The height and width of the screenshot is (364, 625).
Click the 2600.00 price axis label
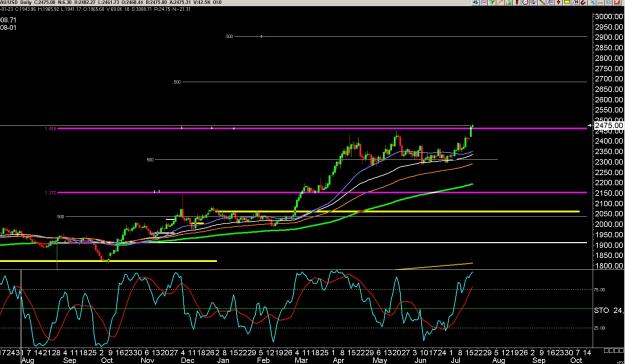tap(609, 99)
